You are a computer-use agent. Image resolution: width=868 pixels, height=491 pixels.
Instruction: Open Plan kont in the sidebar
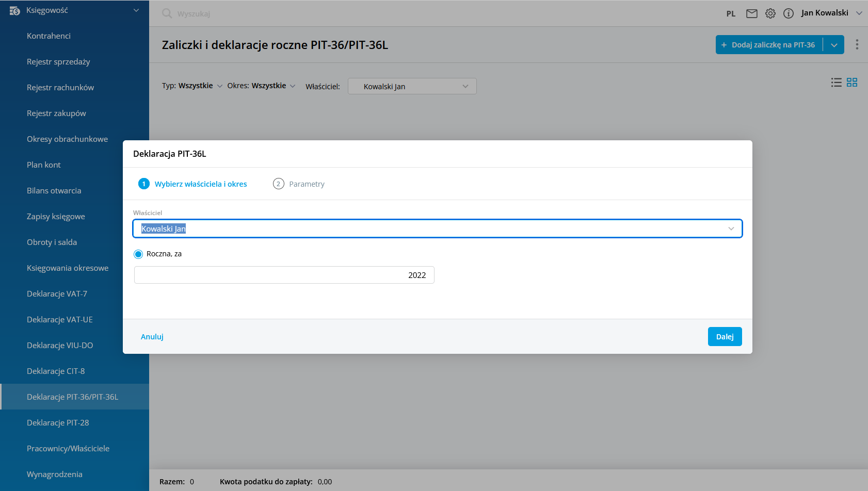click(44, 165)
